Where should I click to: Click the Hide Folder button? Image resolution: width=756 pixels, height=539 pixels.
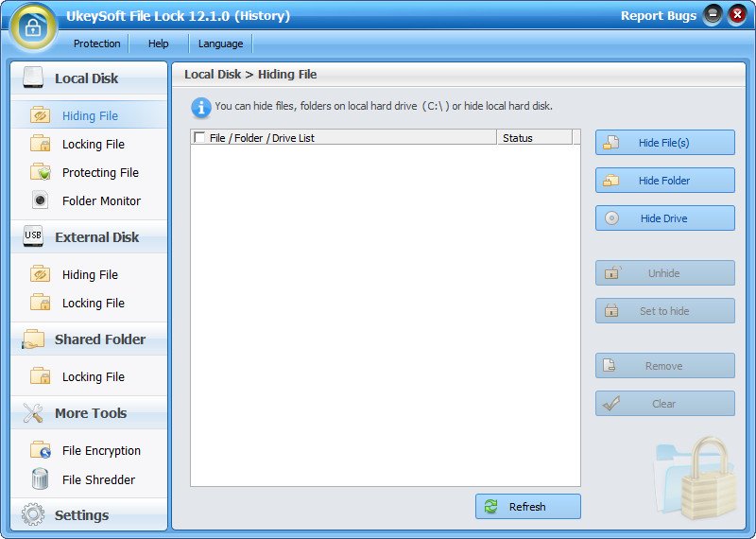[x=665, y=180]
